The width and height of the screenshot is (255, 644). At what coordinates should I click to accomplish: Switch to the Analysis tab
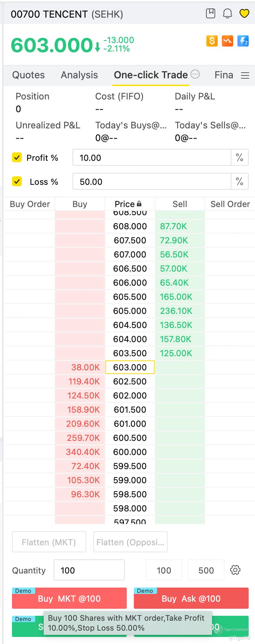(79, 75)
